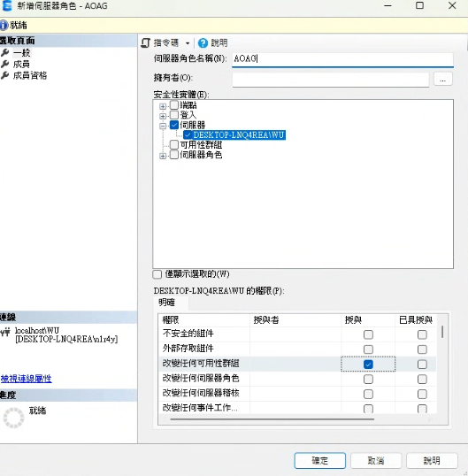Open the 說明 help question-mark icon
The width and height of the screenshot is (468, 476).
click(x=203, y=43)
